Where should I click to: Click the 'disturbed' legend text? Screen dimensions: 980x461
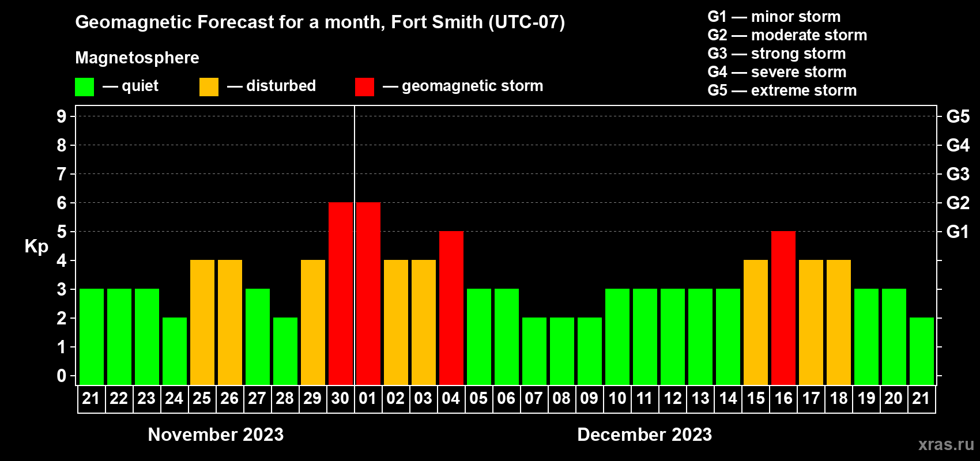tap(281, 86)
